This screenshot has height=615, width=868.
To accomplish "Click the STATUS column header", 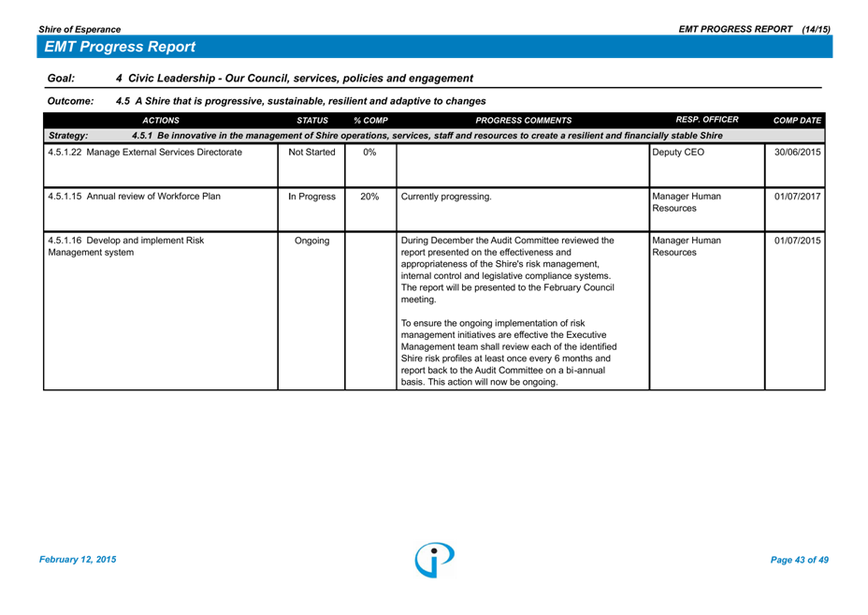I will 312,121.
